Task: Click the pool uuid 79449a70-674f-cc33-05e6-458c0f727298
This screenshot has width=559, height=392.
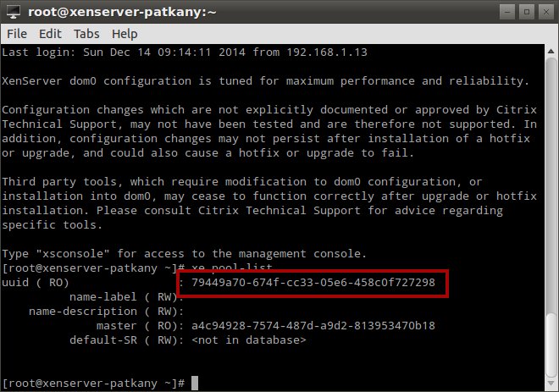Action: point(313,283)
